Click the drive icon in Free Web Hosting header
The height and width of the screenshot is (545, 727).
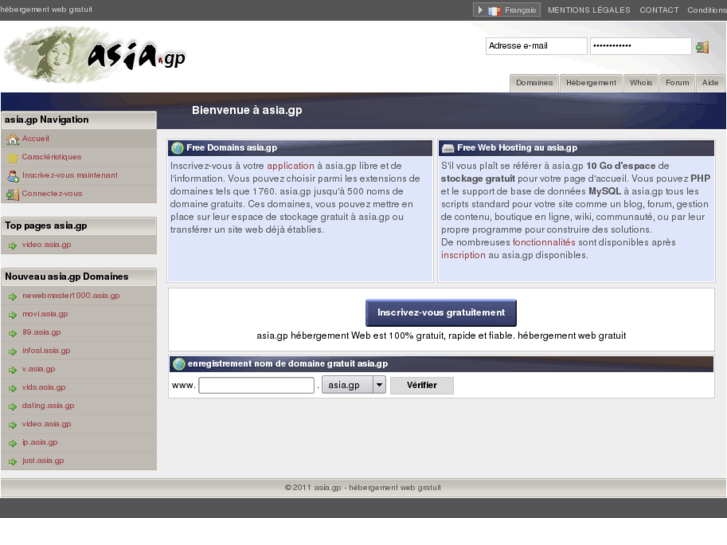tap(448, 148)
